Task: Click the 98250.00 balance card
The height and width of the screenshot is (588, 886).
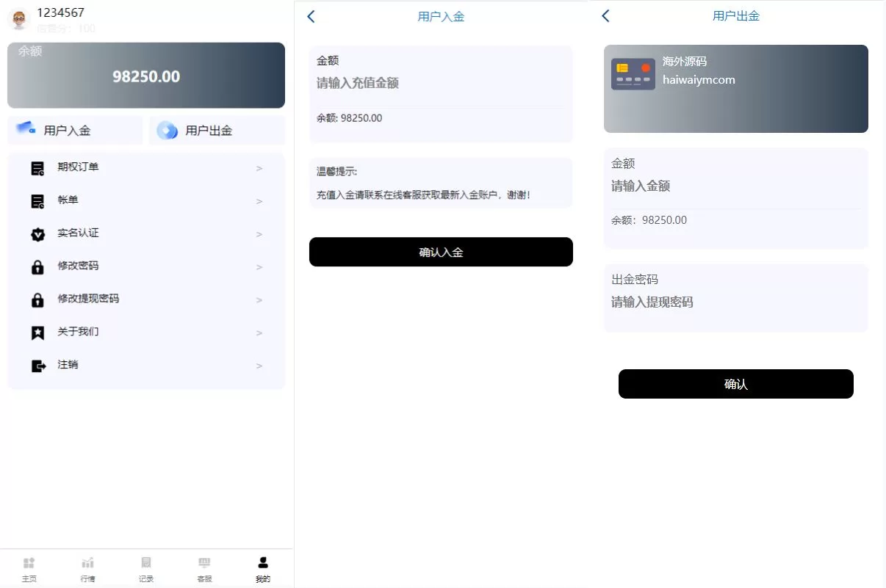Action: 146,76
